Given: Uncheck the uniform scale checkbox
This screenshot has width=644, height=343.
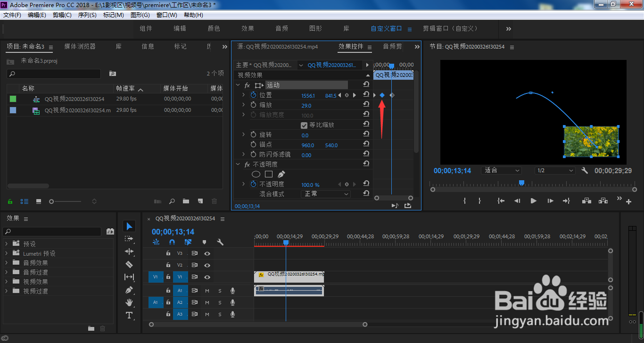Looking at the screenshot, I should click(304, 125).
